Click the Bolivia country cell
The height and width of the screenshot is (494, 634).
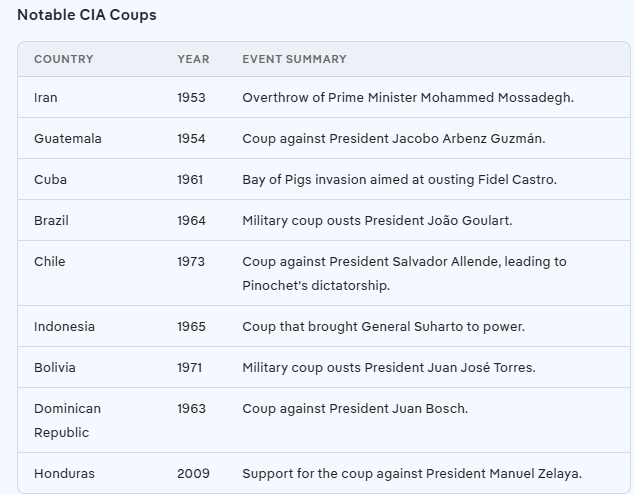(55, 367)
